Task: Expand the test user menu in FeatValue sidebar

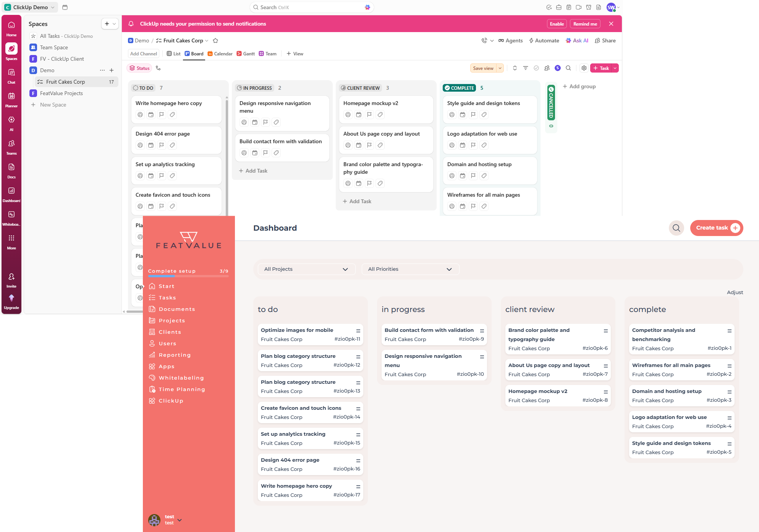Action: (x=180, y=520)
